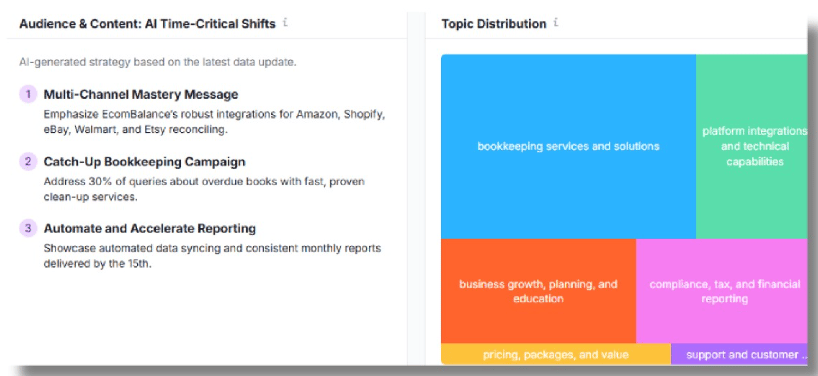Viewport: 818px width, 376px height.
Task: Select compliance, tax, and financial reporting tile
Action: [x=722, y=291]
